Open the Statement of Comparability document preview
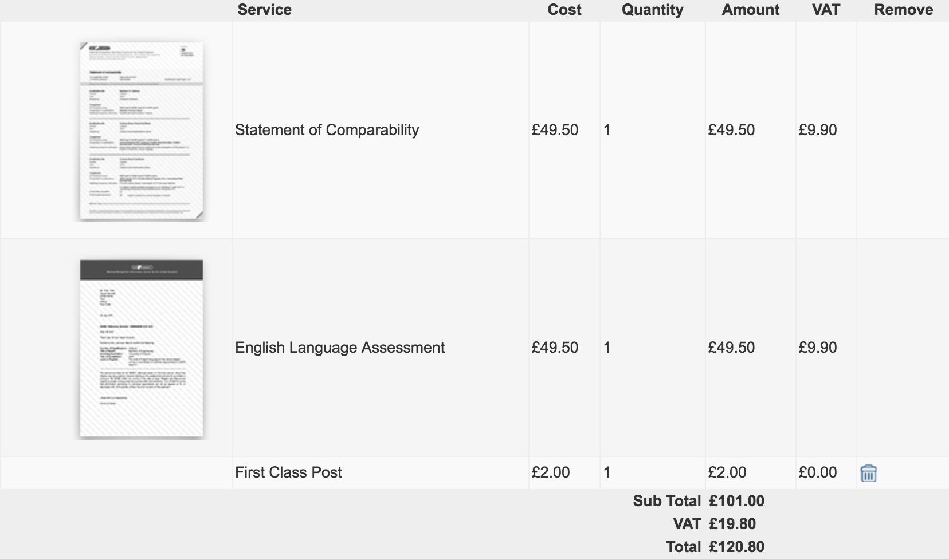This screenshot has height=560, width=949. 140,131
